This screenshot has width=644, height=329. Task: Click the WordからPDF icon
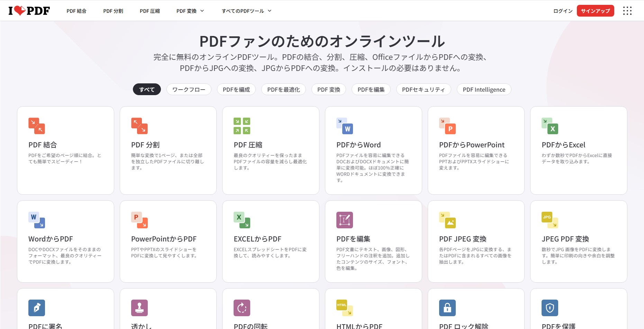(37, 220)
